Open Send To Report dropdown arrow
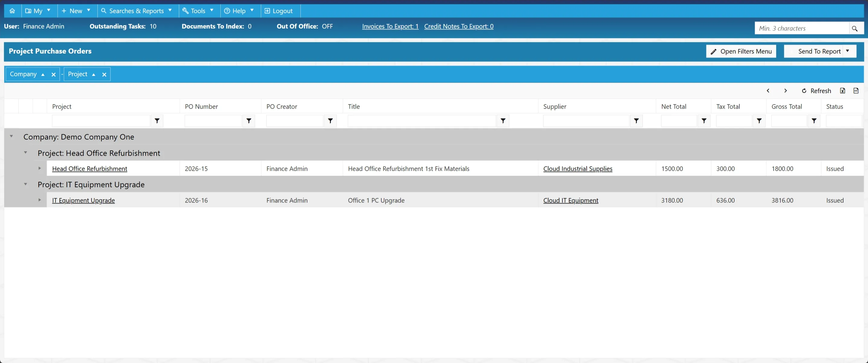The width and height of the screenshot is (868, 363). tap(848, 51)
